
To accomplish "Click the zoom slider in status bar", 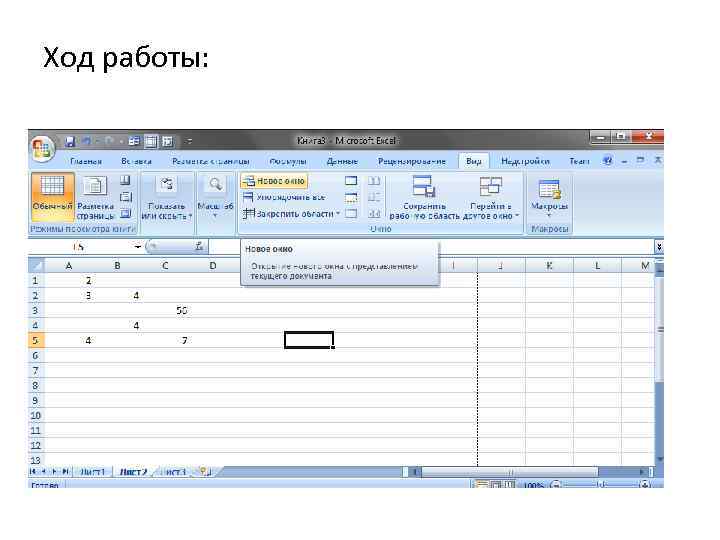I will [602, 484].
